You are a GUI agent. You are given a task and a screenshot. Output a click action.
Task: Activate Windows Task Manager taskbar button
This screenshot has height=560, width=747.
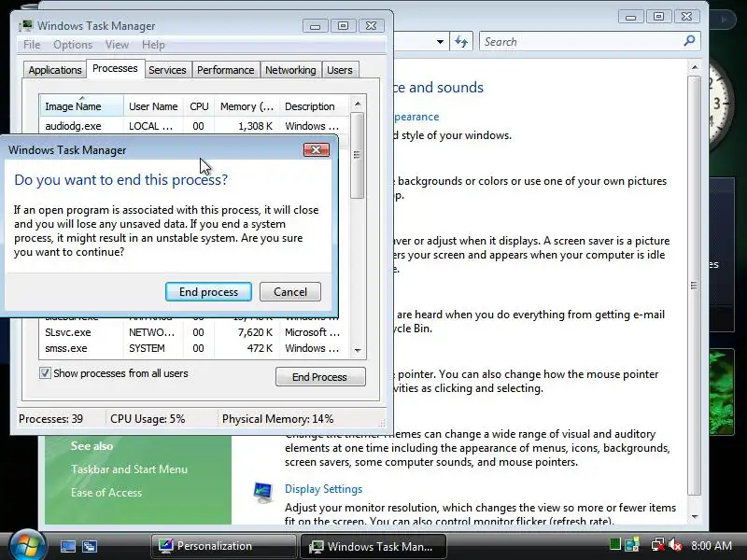(373, 546)
